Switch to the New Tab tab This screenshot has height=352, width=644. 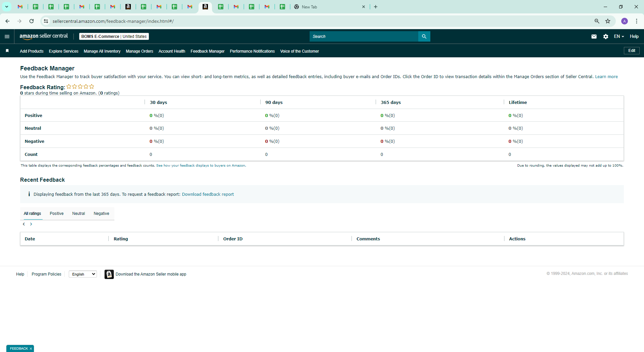[329, 7]
